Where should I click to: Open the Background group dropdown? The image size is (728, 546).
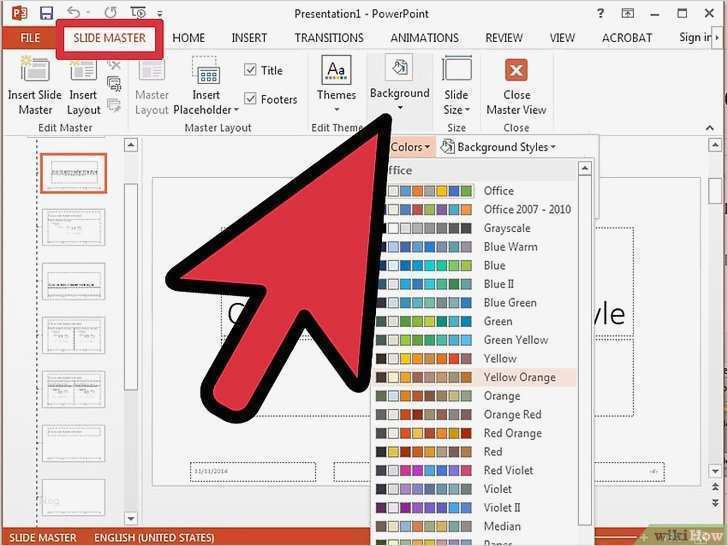pyautogui.click(x=399, y=84)
